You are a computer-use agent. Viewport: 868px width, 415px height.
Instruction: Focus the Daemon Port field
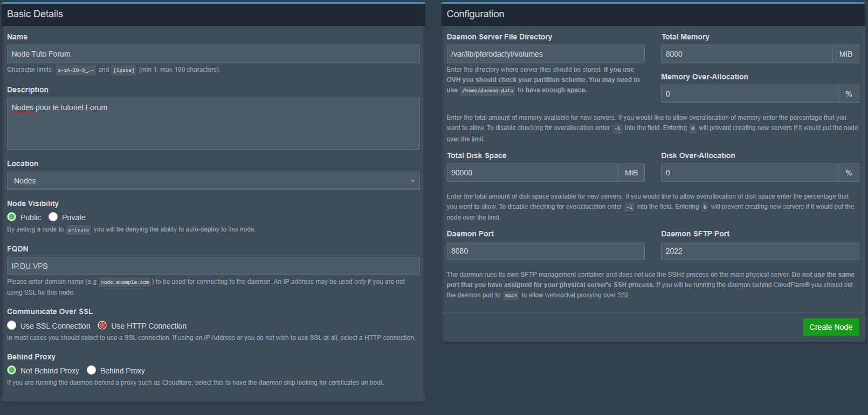[545, 251]
